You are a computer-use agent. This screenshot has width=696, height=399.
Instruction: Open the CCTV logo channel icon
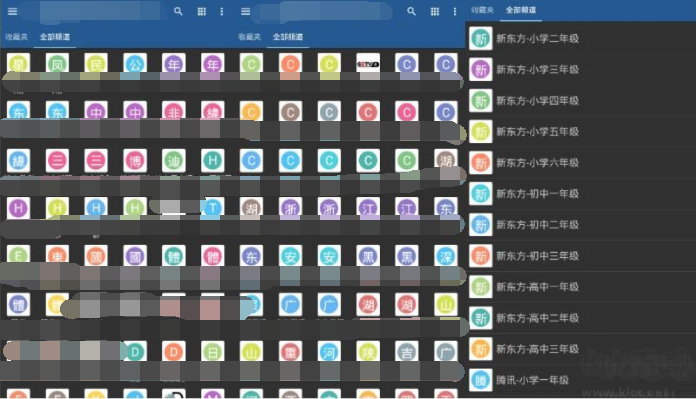tap(368, 64)
